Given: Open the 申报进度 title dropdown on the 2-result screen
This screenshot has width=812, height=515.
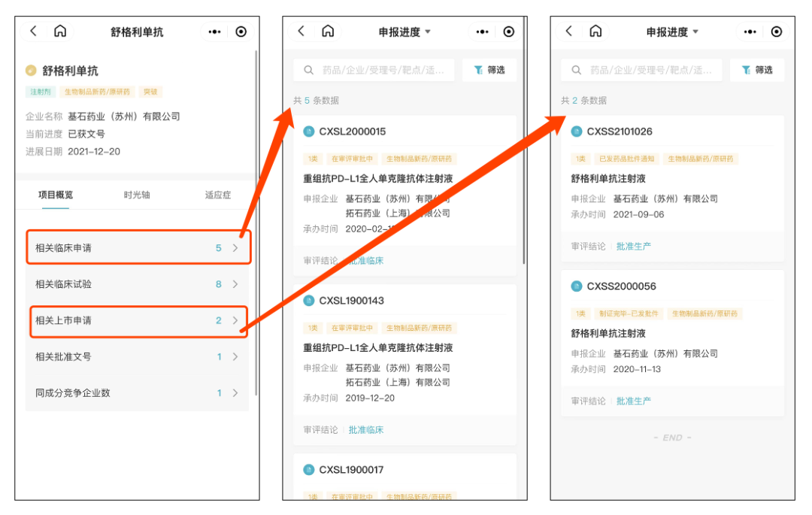Looking at the screenshot, I should (672, 32).
